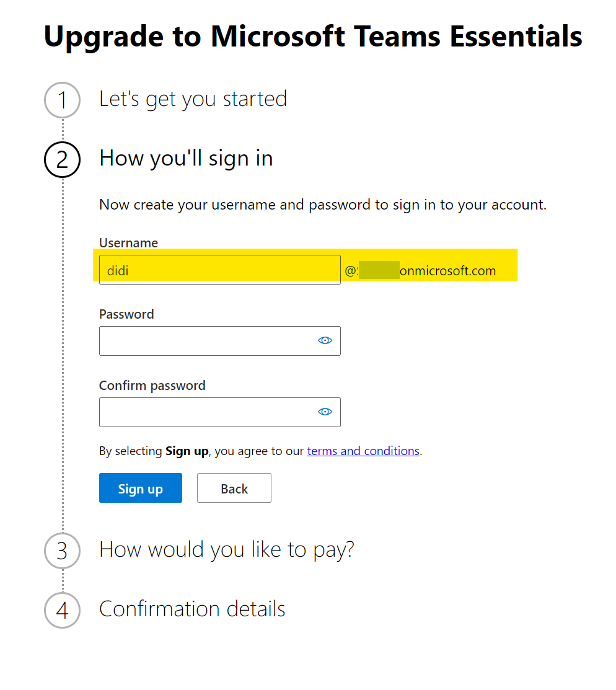This screenshot has height=690, width=616.
Task: Focus the Confirm password input field
Action: [x=219, y=412]
